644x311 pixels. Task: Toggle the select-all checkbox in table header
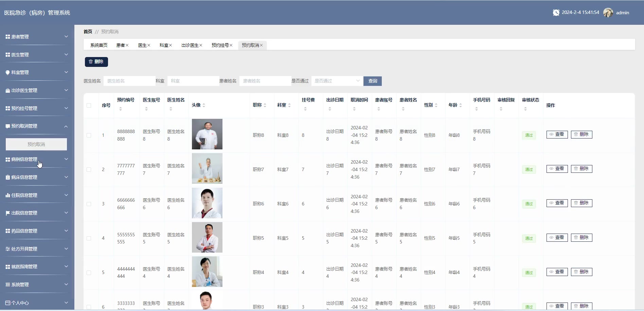(x=89, y=105)
